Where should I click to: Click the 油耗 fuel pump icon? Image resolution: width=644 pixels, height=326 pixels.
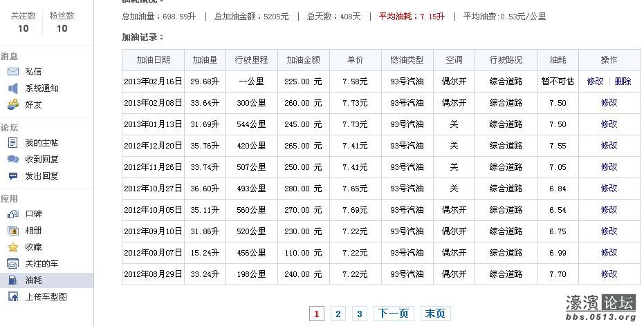tap(13, 280)
